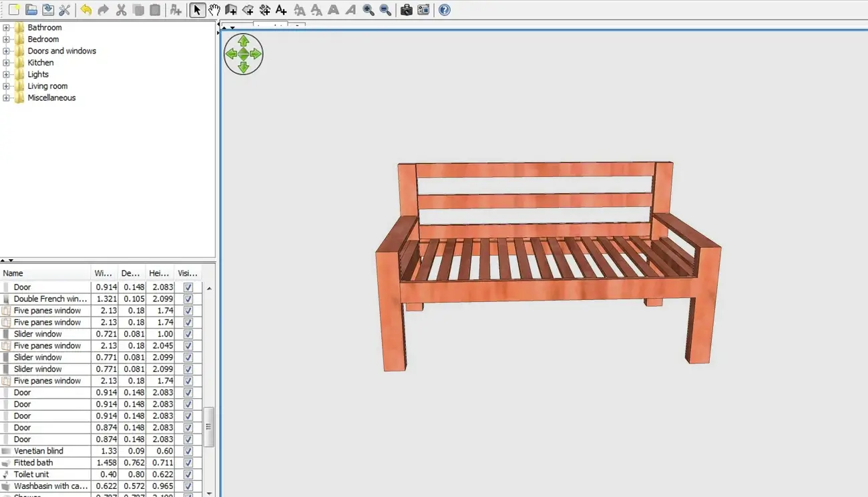Choose the Create walls tool
The image size is (868, 497).
click(230, 9)
